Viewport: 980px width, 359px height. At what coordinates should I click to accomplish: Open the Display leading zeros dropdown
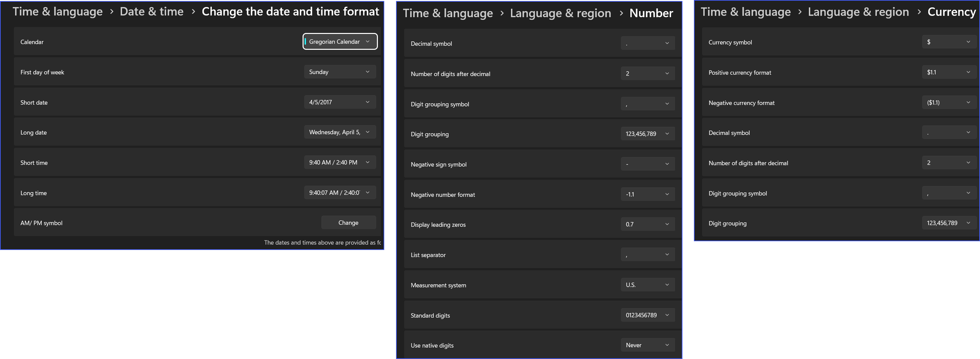click(x=648, y=224)
